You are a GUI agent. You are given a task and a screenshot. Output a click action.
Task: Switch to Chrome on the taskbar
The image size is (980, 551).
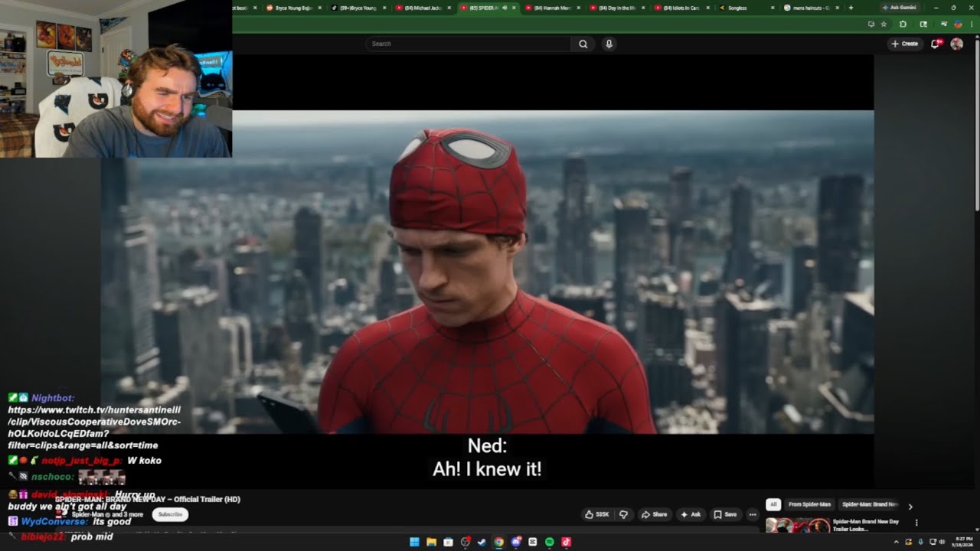pos(498,542)
